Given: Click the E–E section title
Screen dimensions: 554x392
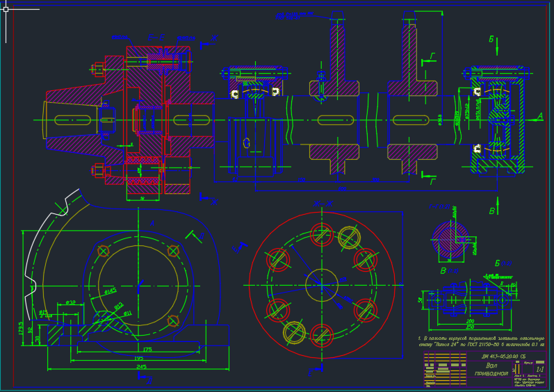Looking at the screenshot, I should tap(156, 38).
